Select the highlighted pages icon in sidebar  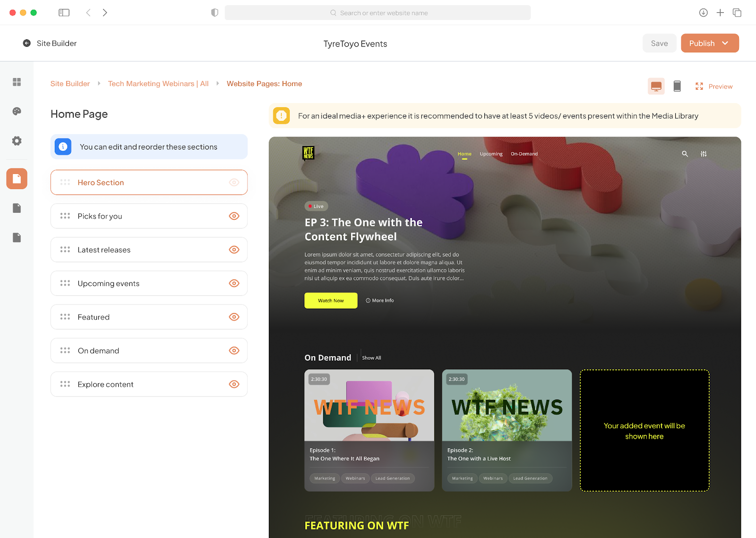click(17, 179)
